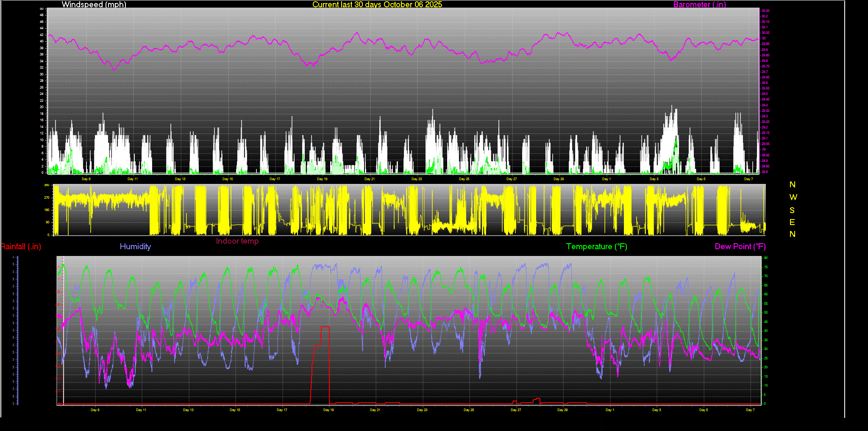Click the topmost N compass direction letter
This screenshot has height=431, width=868.
[792, 185]
